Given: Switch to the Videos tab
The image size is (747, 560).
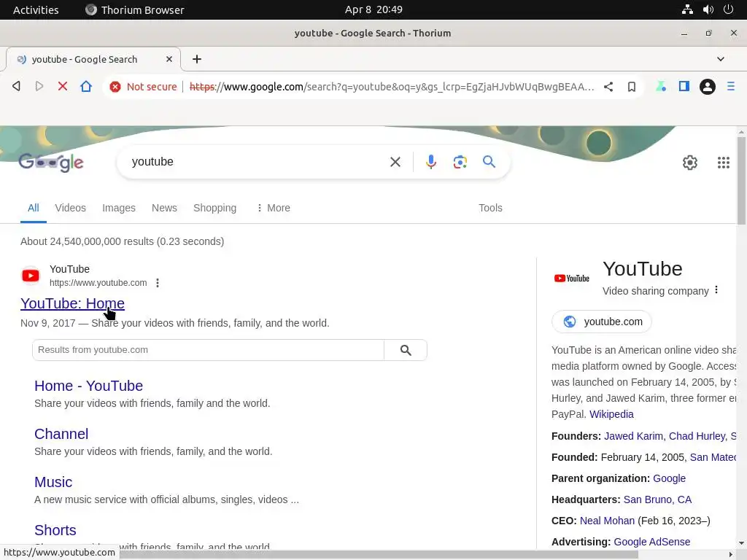Looking at the screenshot, I should point(70,208).
